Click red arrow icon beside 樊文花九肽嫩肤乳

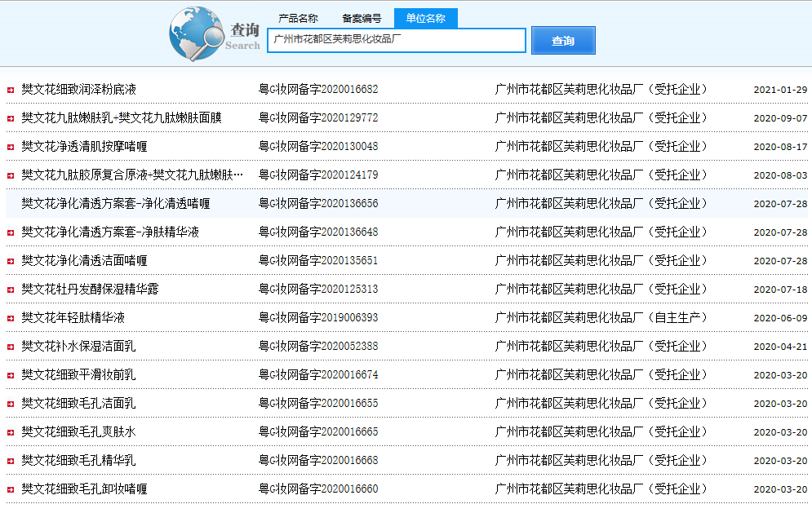[11, 118]
